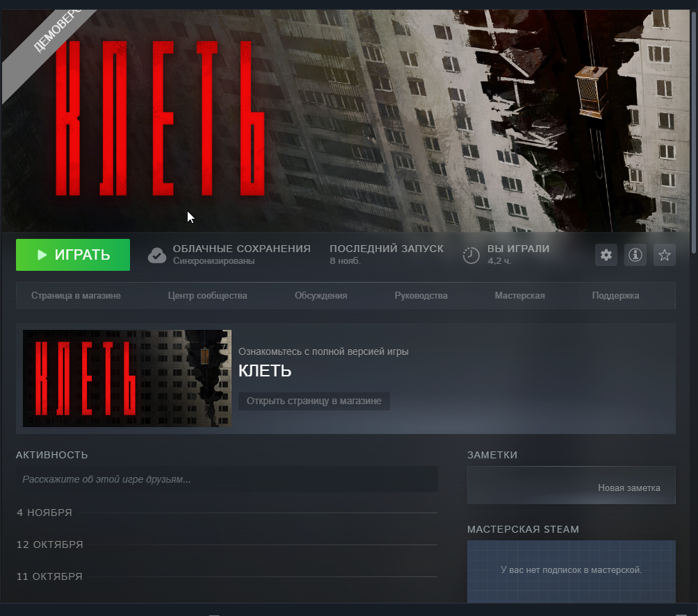Viewport: 698px width, 616px height.
Task: Focus the Расскажите об этой игре друзьям field
Action: [226, 479]
